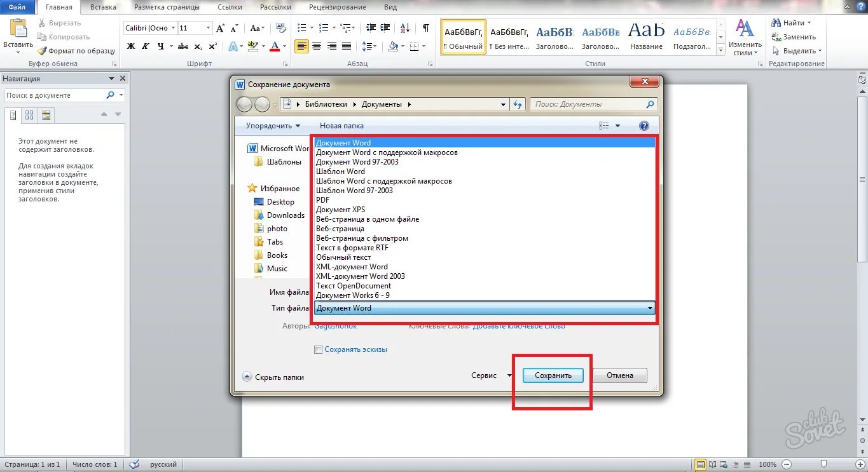Switch to Разметка страницы tab

tap(167, 7)
